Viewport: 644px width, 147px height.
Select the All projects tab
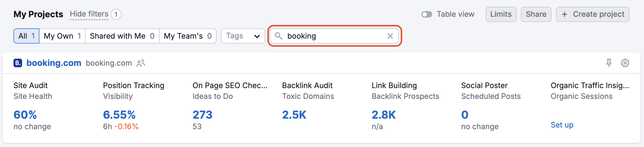click(26, 36)
